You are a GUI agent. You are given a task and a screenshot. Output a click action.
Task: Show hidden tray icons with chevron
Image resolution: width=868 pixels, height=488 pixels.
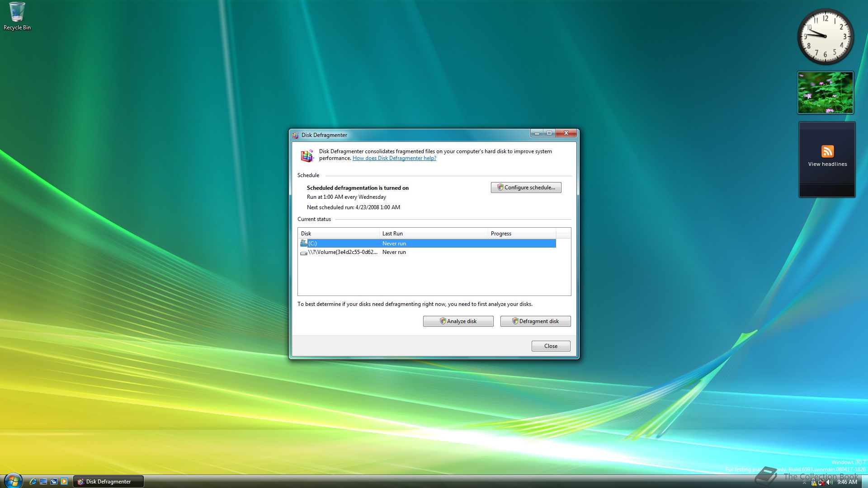coord(804,482)
